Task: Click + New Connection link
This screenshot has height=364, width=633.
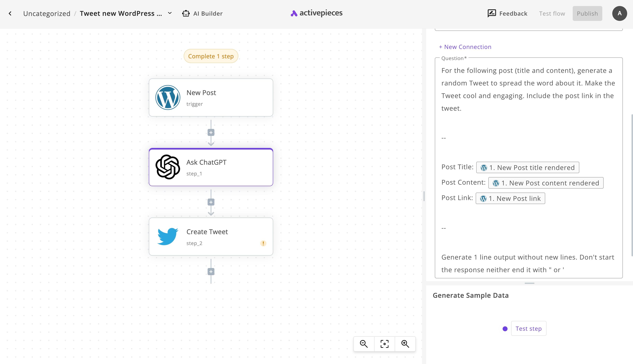Action: click(465, 47)
